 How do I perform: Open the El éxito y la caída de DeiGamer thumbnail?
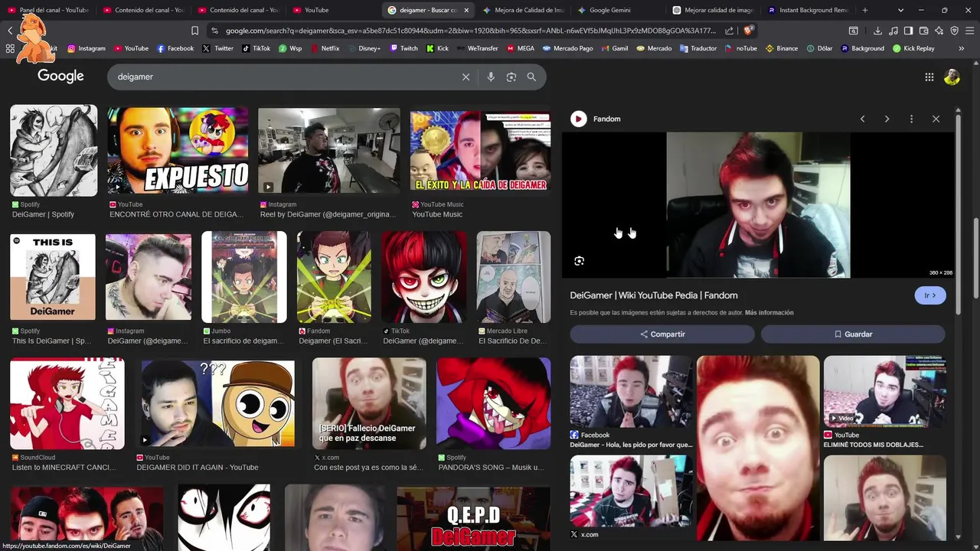(x=480, y=152)
